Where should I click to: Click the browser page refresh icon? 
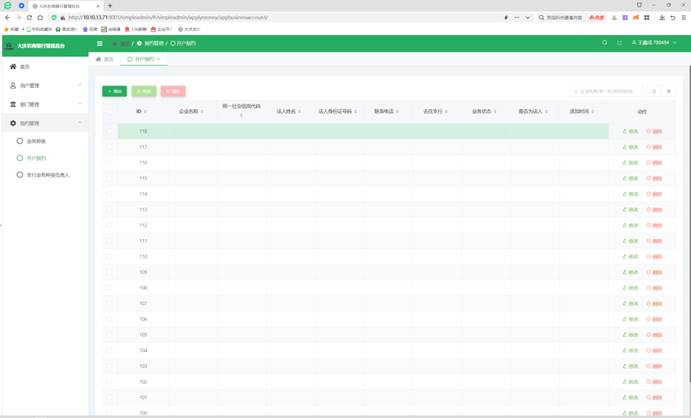(x=30, y=17)
